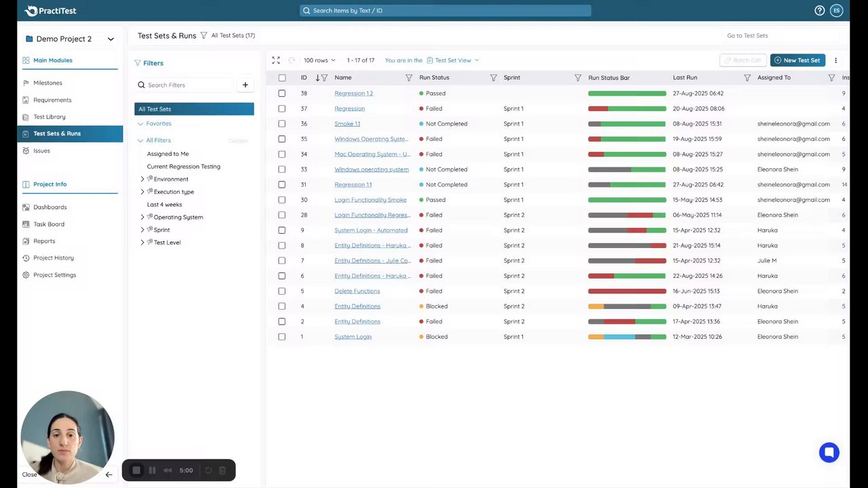Screen dimensions: 868x488
Task: Tick the checkbox for Delete Functions row
Action: point(282,291)
